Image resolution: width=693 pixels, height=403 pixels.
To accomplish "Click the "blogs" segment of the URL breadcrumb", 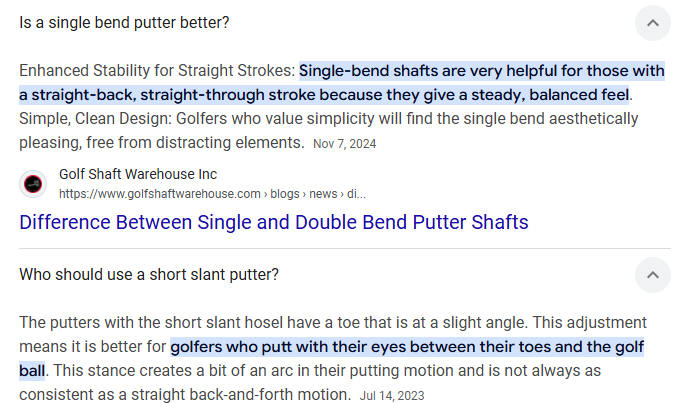I will coord(285,194).
